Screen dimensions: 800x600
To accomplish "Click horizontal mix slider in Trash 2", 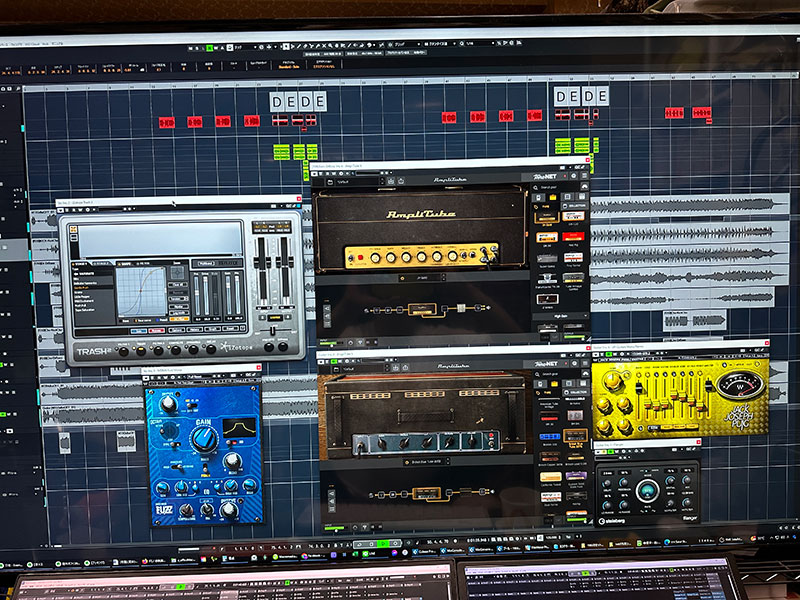I will click(x=274, y=331).
